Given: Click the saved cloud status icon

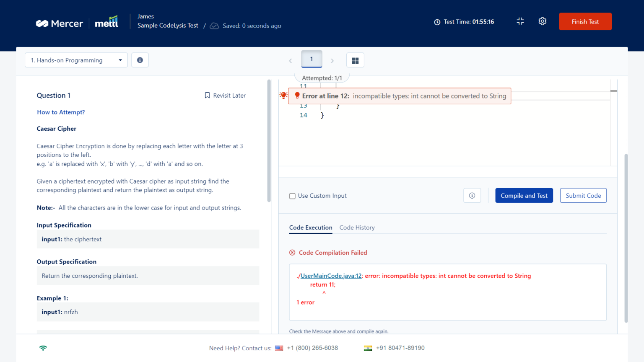Looking at the screenshot, I should click(214, 26).
